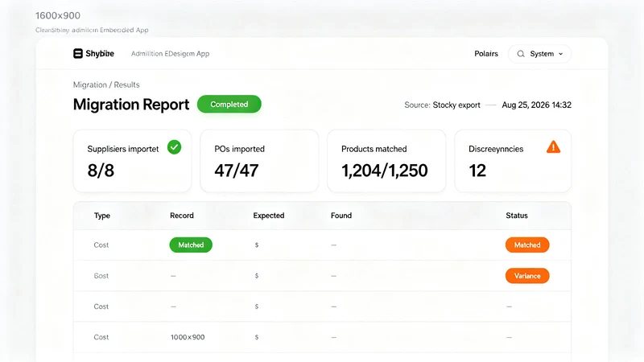Click the green checkmark on Suppliers card
This screenshot has width=644, height=362.
coord(174,147)
